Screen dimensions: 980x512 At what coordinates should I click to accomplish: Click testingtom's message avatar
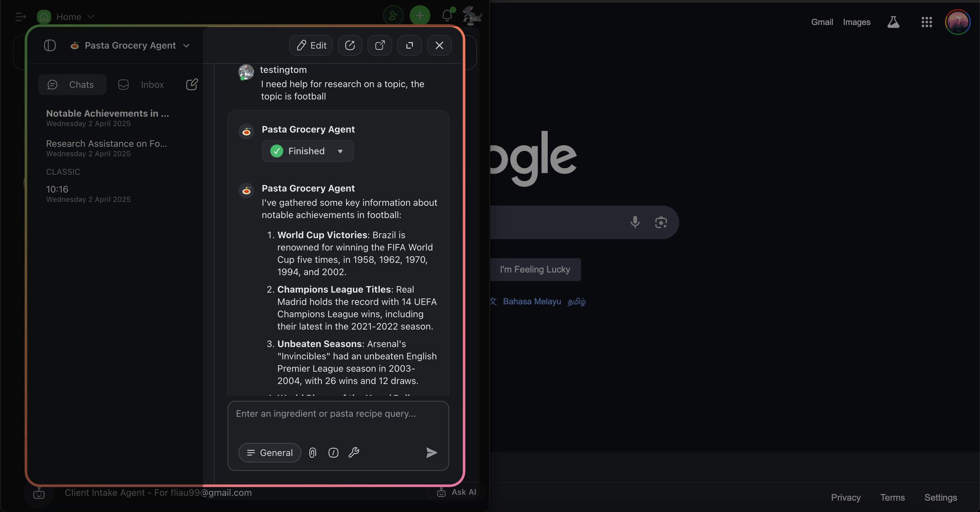(x=246, y=72)
